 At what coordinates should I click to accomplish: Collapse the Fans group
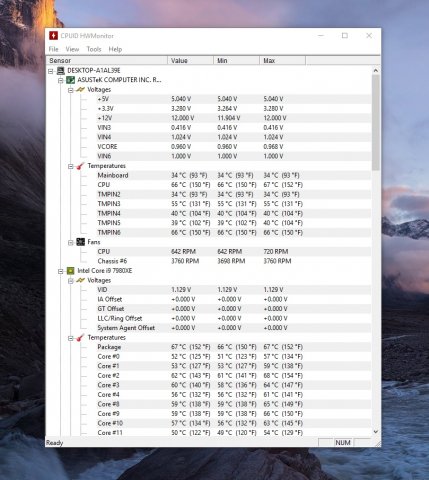(71, 243)
